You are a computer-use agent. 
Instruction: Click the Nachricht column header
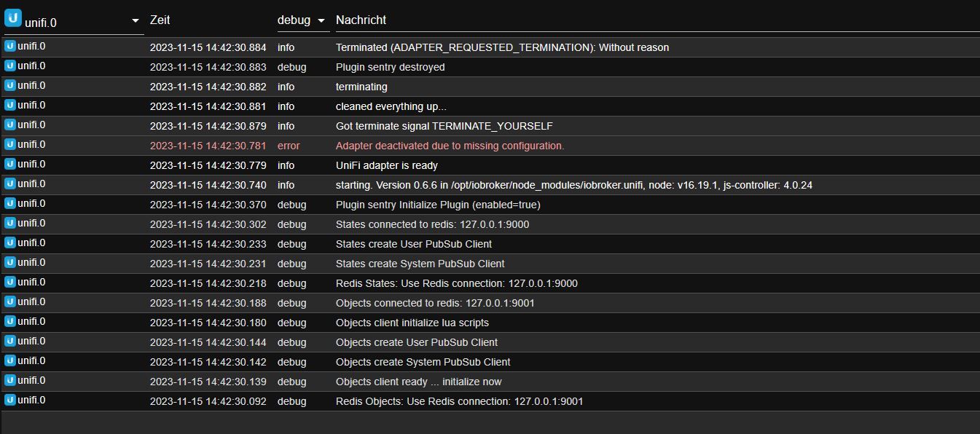(361, 20)
